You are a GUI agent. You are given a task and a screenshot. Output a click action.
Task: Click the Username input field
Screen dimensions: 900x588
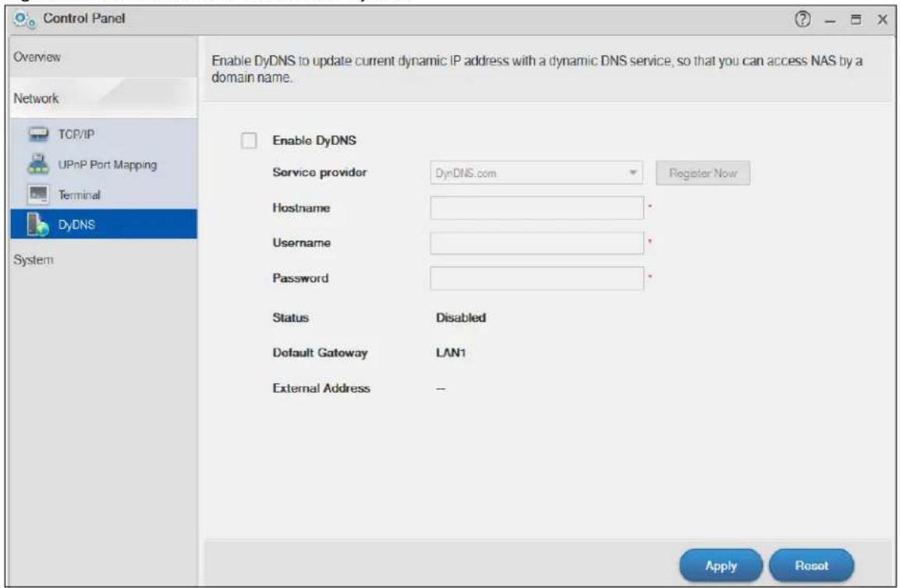[x=536, y=243]
